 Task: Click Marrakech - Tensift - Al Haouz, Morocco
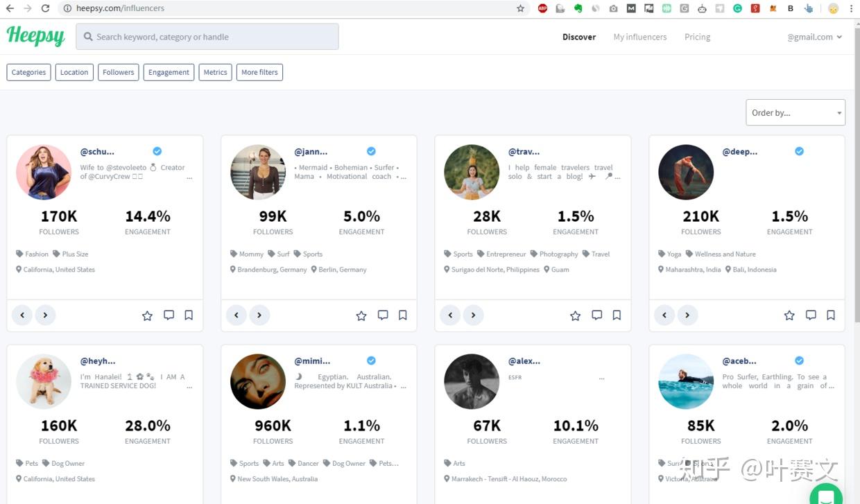coord(506,478)
